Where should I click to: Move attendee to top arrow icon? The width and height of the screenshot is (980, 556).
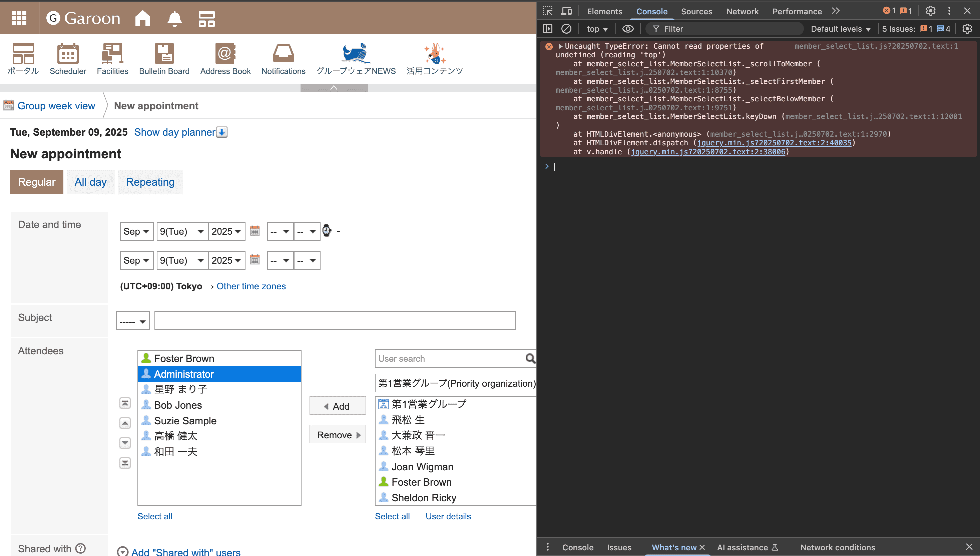click(x=125, y=403)
